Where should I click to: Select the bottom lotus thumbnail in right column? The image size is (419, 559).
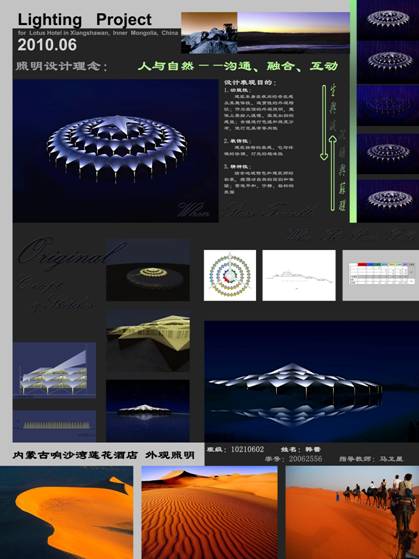(x=388, y=201)
